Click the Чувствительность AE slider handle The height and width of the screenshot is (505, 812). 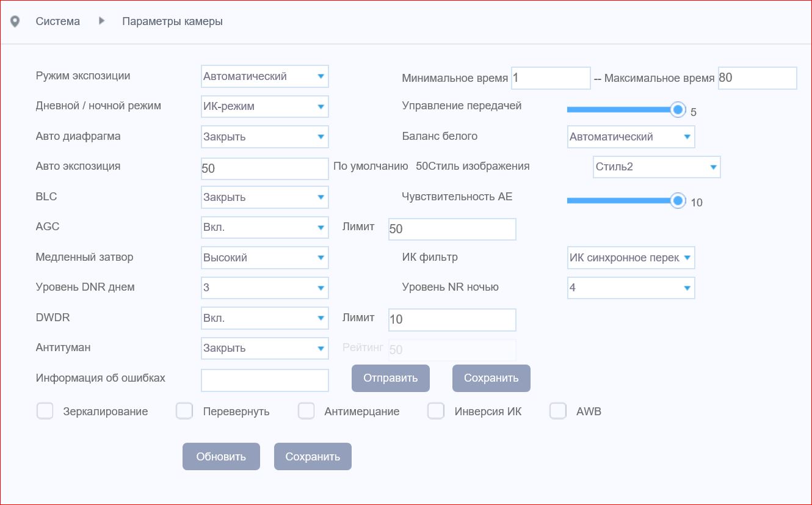tap(678, 201)
